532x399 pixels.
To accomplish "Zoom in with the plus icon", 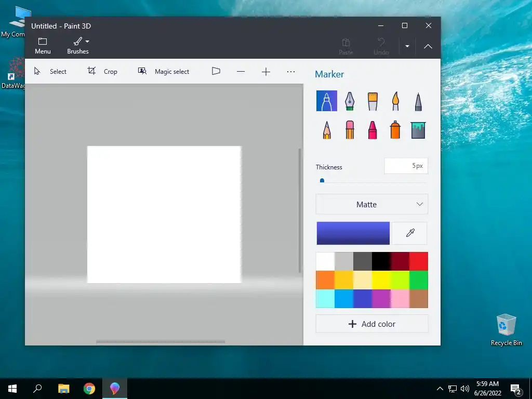I will (266, 72).
